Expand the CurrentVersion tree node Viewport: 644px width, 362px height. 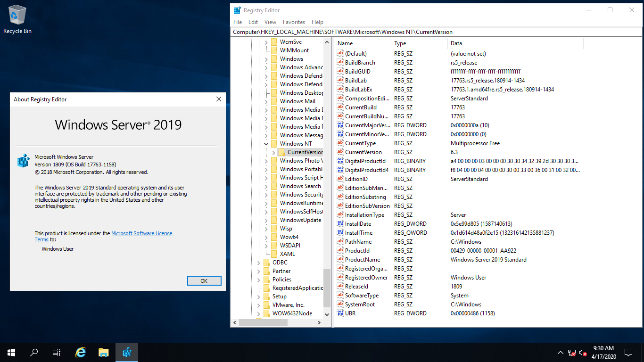coord(273,152)
